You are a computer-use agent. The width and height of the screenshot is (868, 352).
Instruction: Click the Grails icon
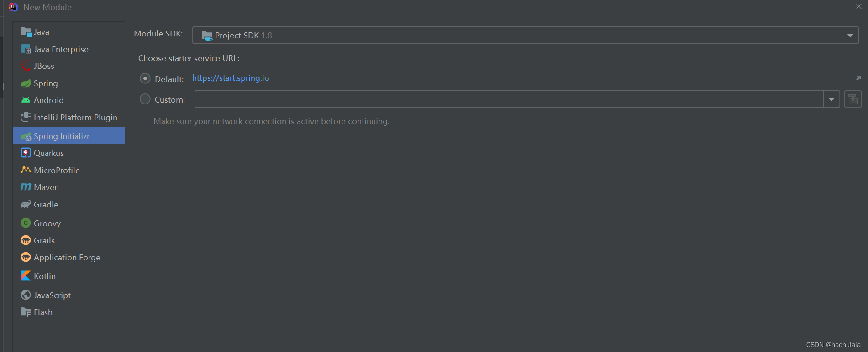[26, 240]
